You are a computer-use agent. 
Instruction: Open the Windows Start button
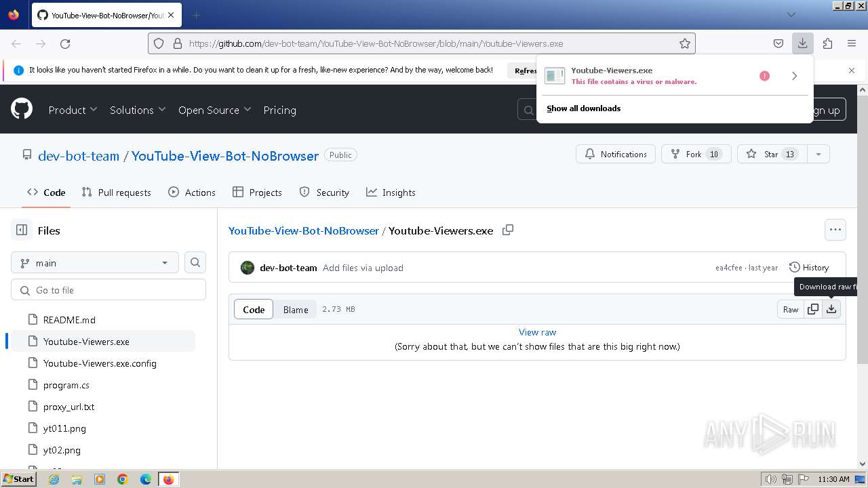tap(18, 479)
